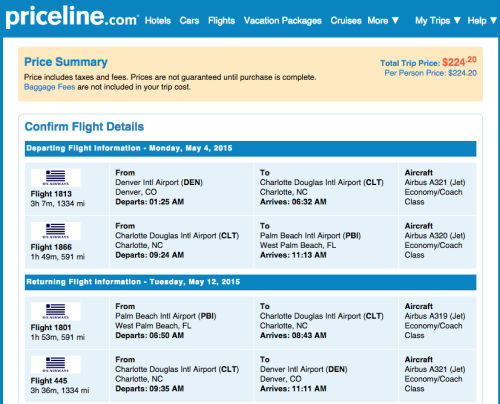Open the Cars navigation item

189,21
